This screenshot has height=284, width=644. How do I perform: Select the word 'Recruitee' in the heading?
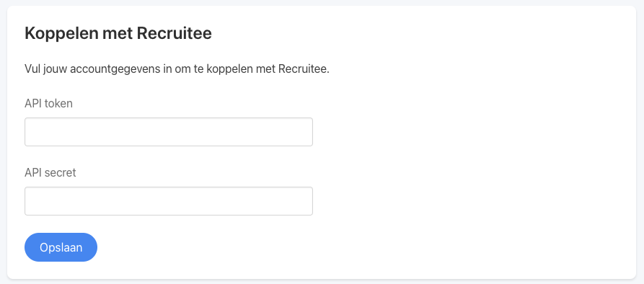click(174, 34)
